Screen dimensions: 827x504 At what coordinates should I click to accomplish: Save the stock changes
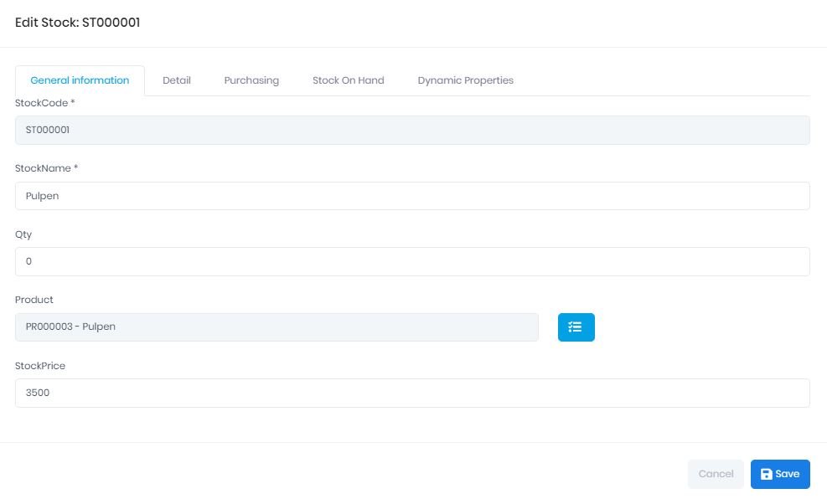[780, 474]
